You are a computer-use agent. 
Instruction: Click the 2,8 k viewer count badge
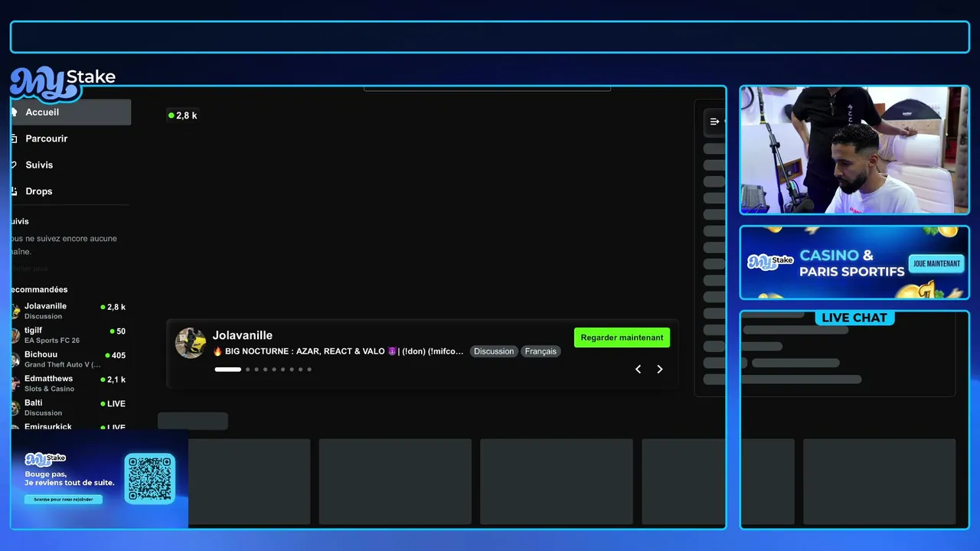(183, 116)
